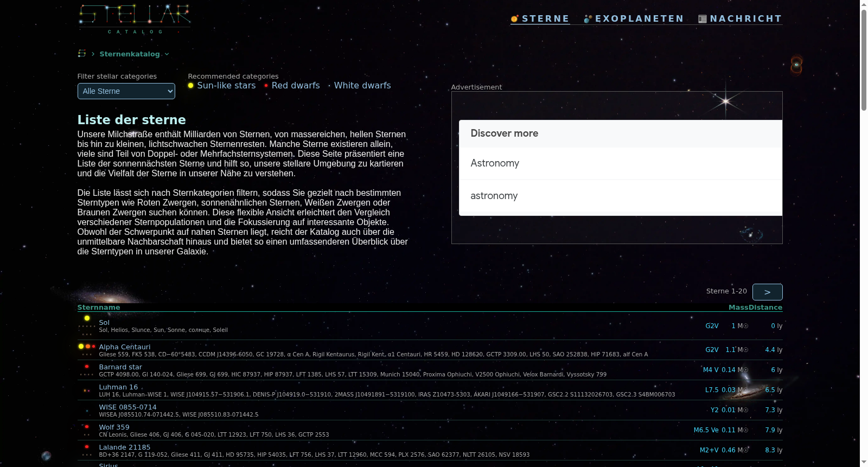Open the Lalande 21185 entry
This screenshot has width=868, height=467.
[125, 447]
